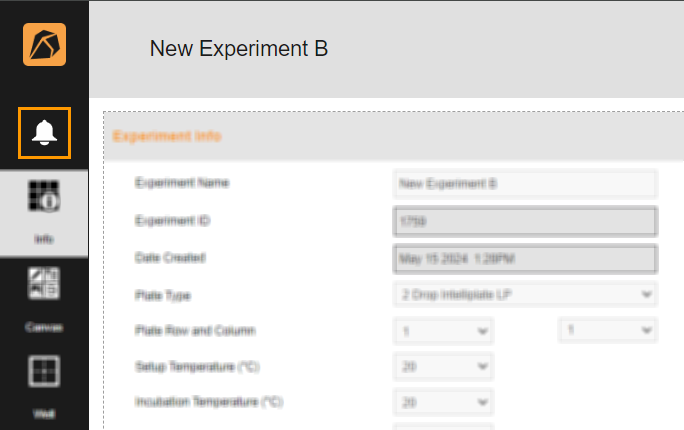Click the Experiment Name label
The height and width of the screenshot is (430, 684).
pos(182,183)
